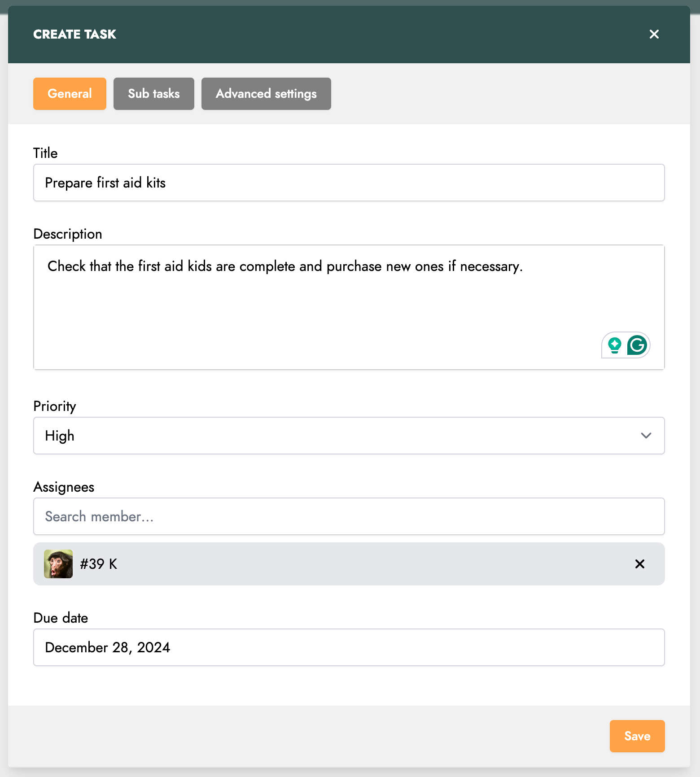
Task: Open the Due date field showing December 28, 2024
Action: coord(349,647)
